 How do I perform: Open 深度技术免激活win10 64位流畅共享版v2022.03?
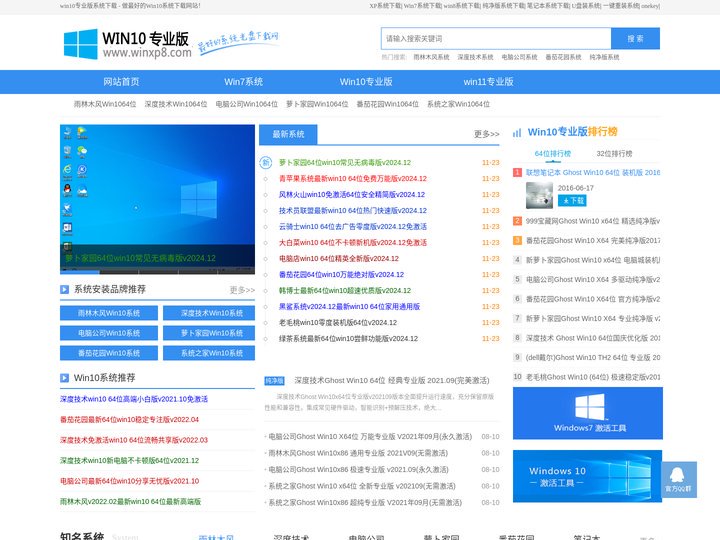click(134, 440)
